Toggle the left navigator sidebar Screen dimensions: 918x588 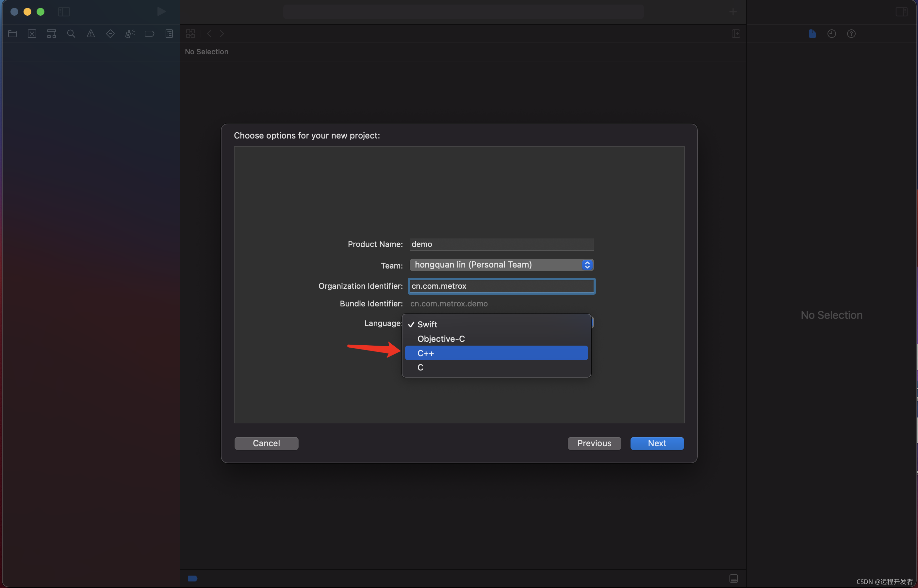tap(64, 12)
